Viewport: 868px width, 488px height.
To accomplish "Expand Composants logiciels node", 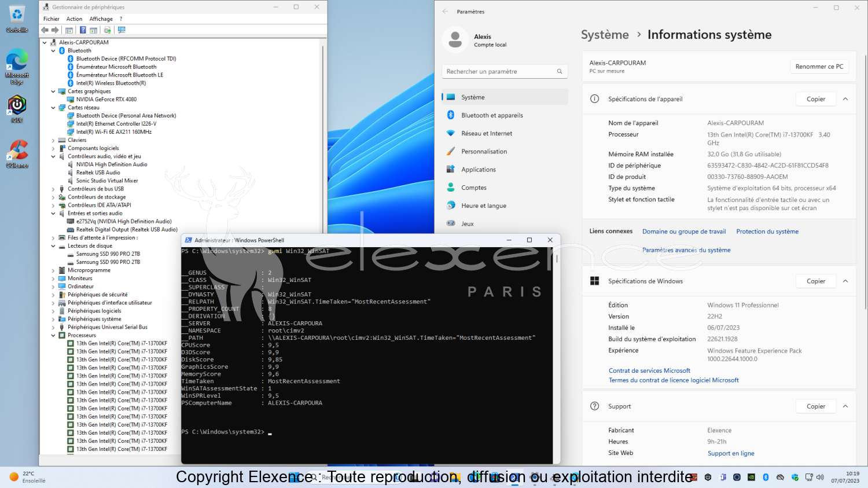I will (x=53, y=148).
